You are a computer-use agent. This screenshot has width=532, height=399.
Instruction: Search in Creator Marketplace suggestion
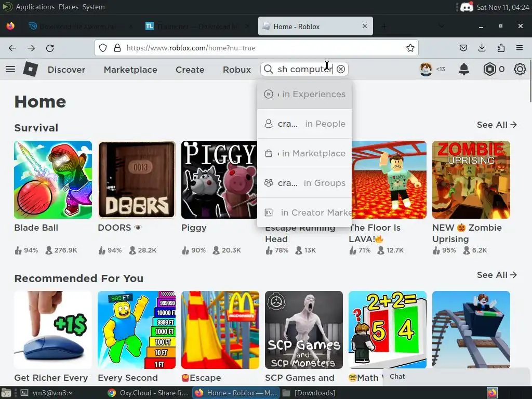[x=304, y=212]
